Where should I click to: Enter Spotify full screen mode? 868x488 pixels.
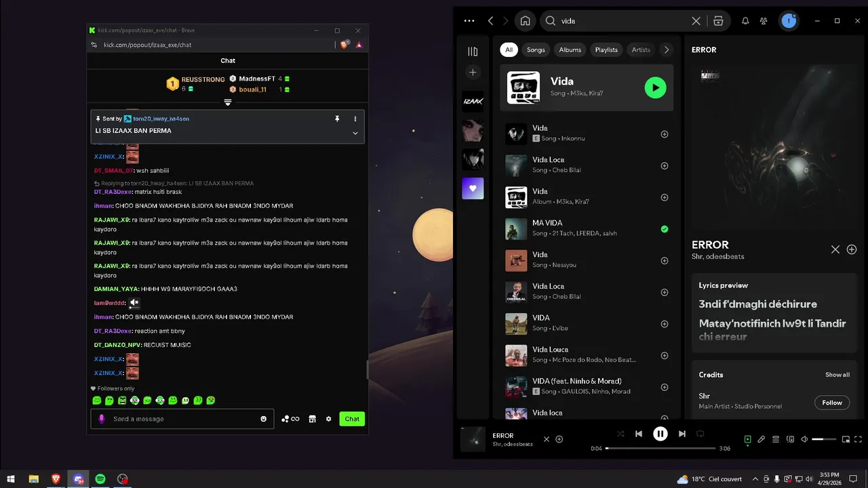point(859,439)
